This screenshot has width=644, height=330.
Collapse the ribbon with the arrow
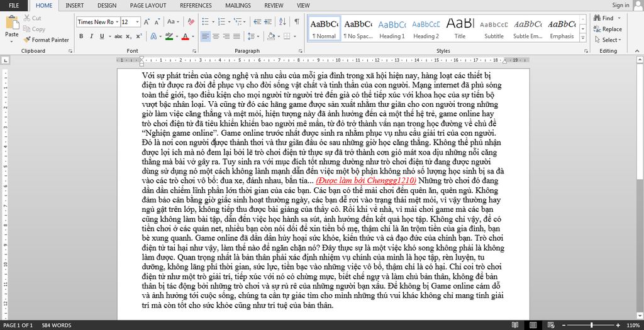pos(638,51)
